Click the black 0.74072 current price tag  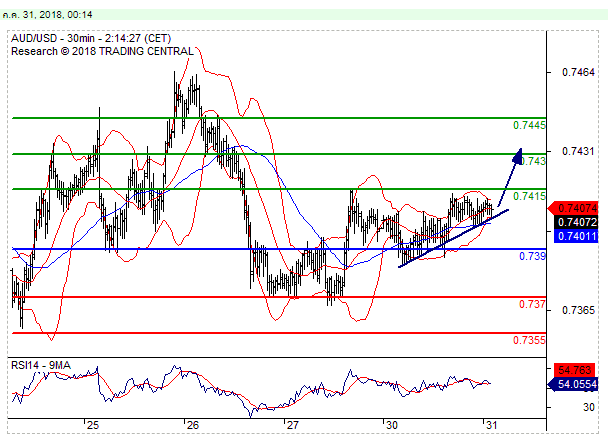(576, 222)
